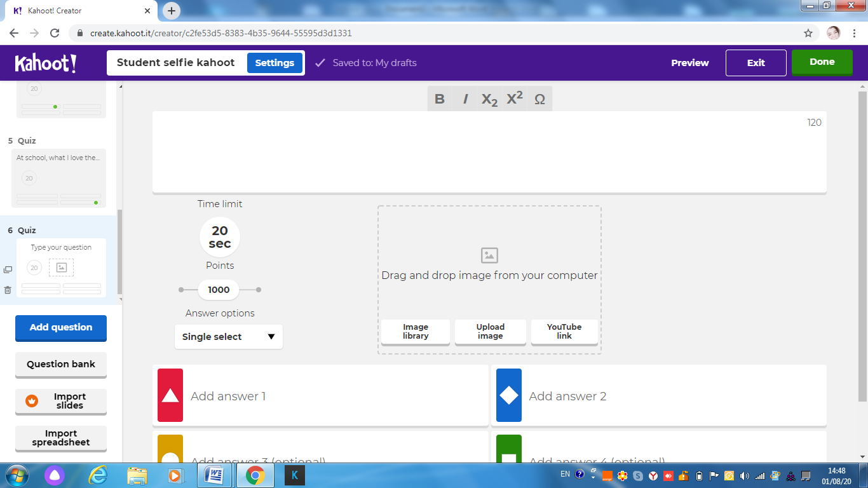Click the Kahoot! logo
The height and width of the screenshot is (488, 868).
click(x=46, y=63)
